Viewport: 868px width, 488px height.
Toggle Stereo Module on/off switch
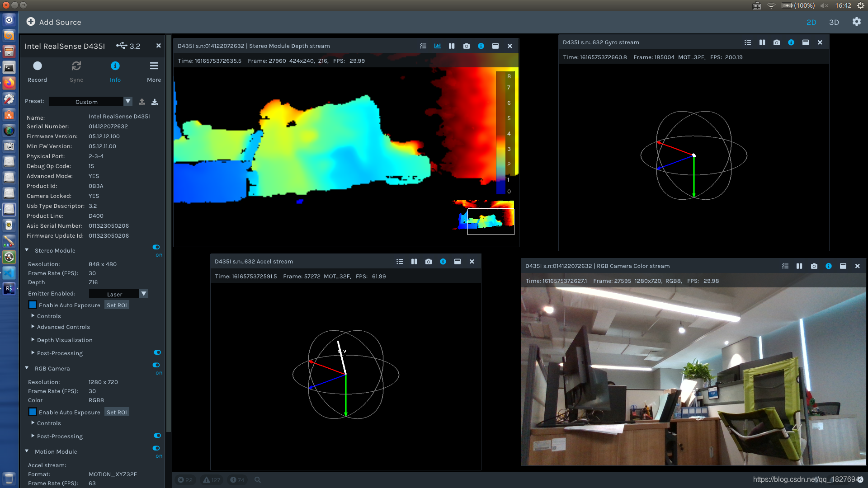click(156, 247)
